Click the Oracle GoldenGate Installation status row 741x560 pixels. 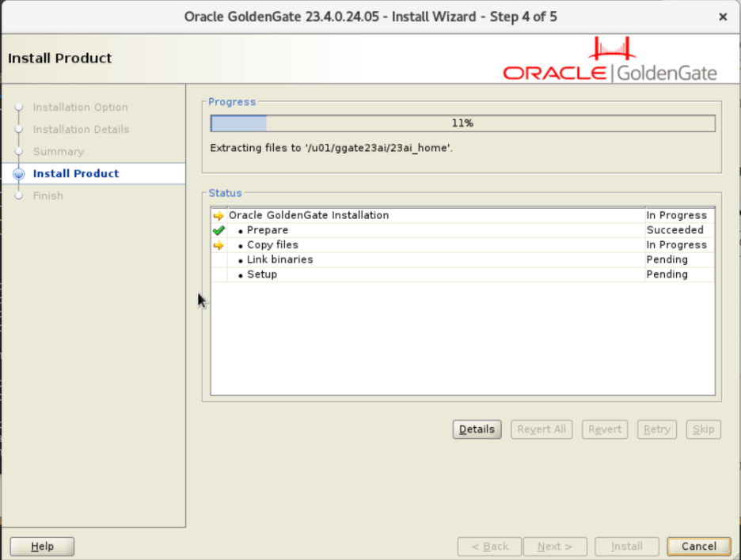point(462,215)
